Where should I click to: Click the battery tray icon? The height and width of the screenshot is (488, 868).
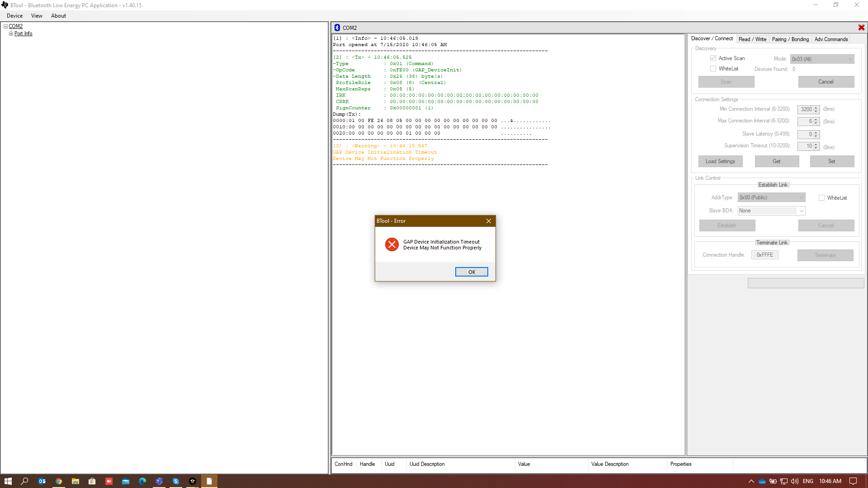(773, 481)
